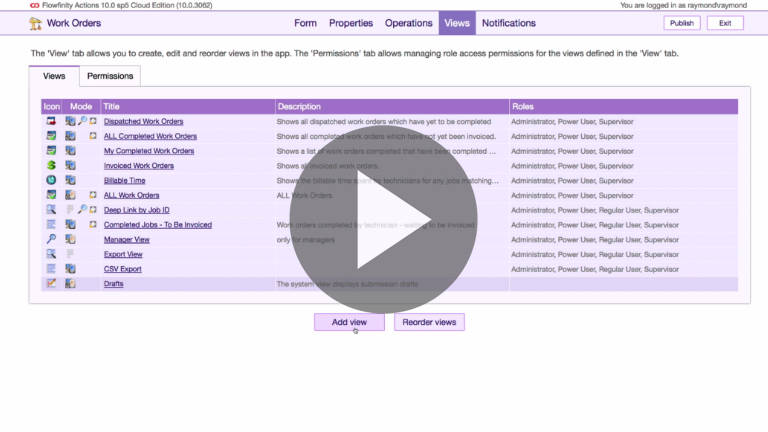Click the Work Orders app icon in header
768x432 pixels.
point(35,23)
